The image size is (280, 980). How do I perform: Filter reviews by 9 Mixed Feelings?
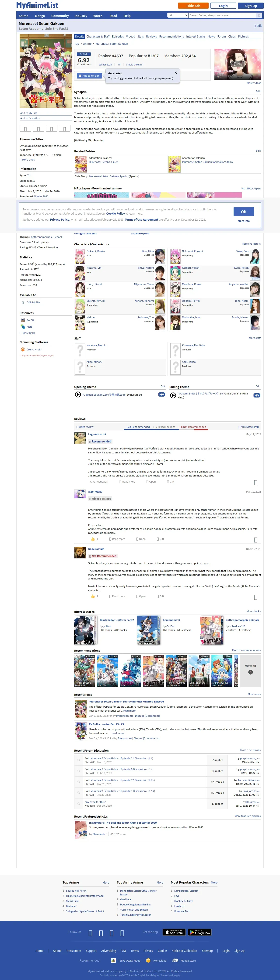pos(164,427)
